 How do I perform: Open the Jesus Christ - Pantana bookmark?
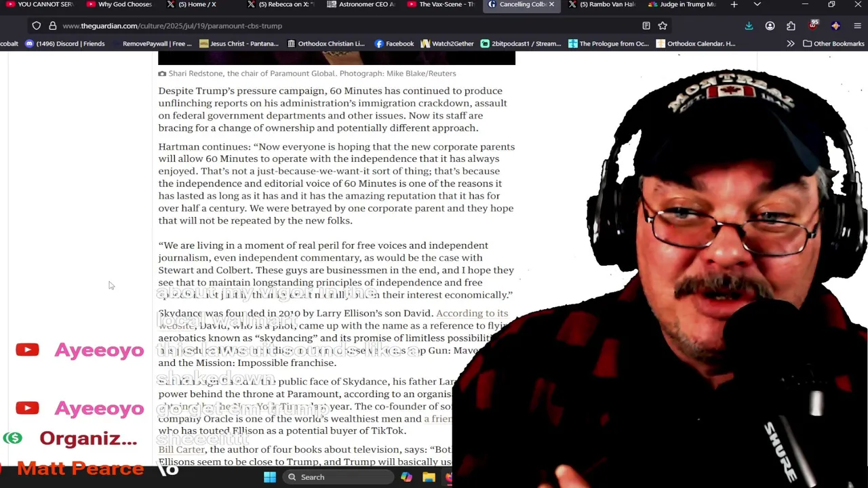(239, 43)
